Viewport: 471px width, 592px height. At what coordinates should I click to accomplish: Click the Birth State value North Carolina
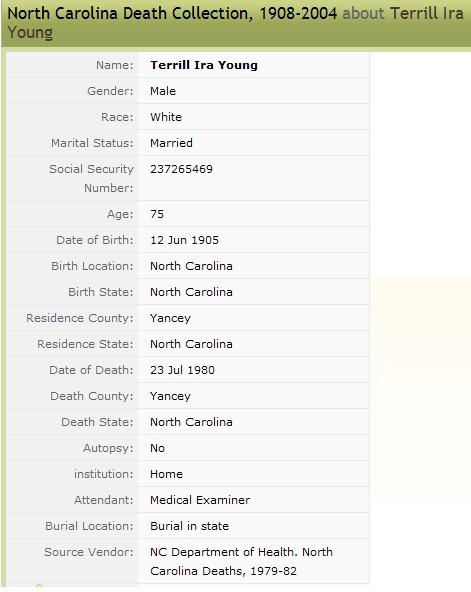click(x=191, y=292)
